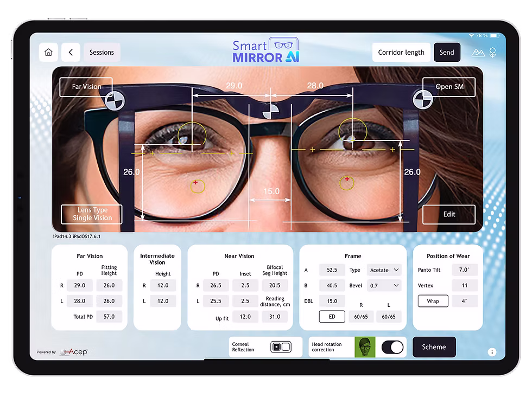Select the right frame clip marker

click(x=423, y=100)
